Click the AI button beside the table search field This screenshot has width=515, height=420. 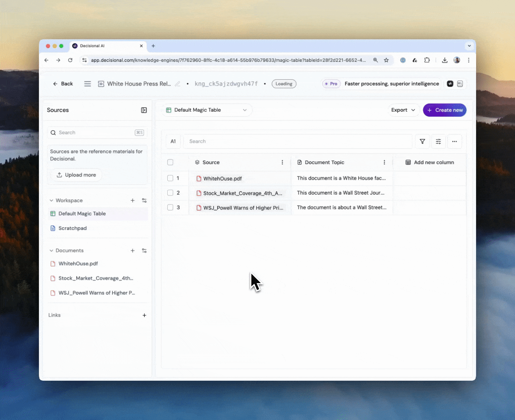(x=173, y=141)
